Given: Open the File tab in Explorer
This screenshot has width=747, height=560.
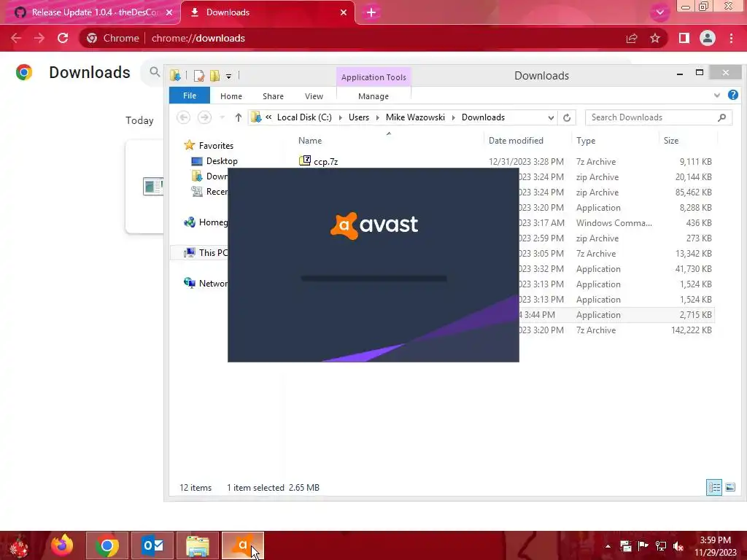Looking at the screenshot, I should click(190, 96).
